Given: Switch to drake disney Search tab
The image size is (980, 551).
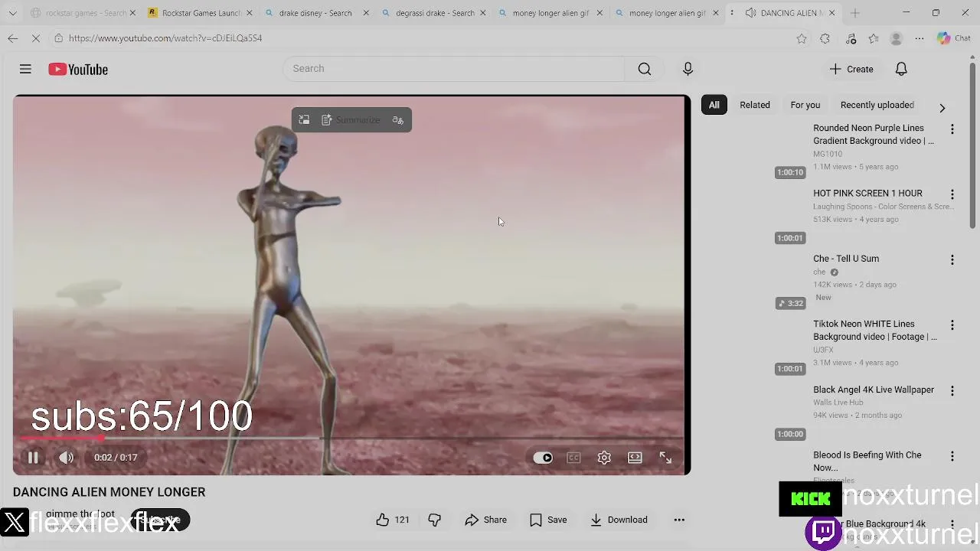Looking at the screenshot, I should coord(315,13).
